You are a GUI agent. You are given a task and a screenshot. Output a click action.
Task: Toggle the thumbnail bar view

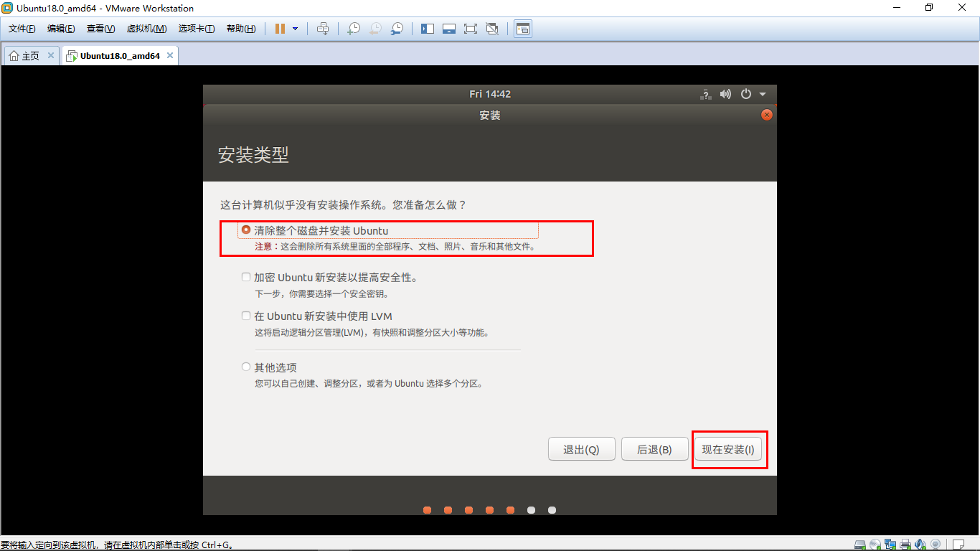click(449, 29)
